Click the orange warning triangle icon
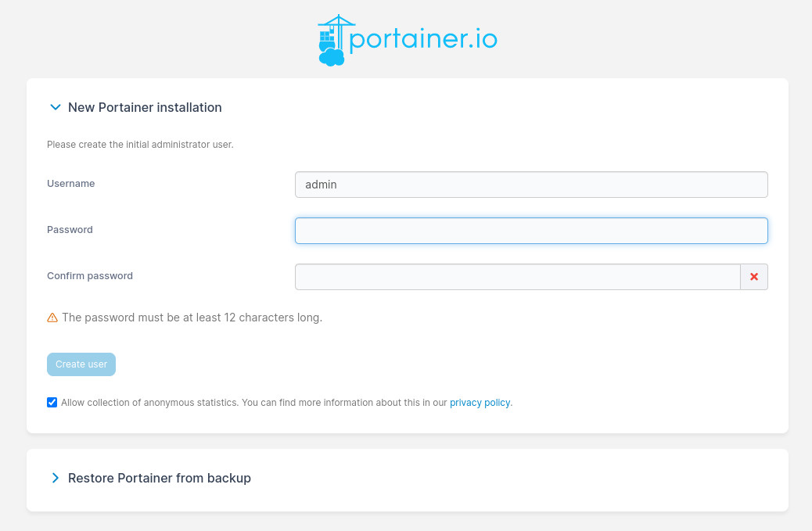 52,318
